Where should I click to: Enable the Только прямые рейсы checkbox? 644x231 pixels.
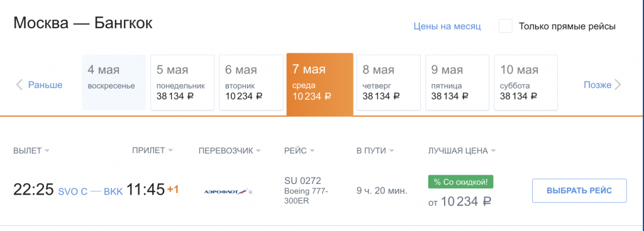505,26
